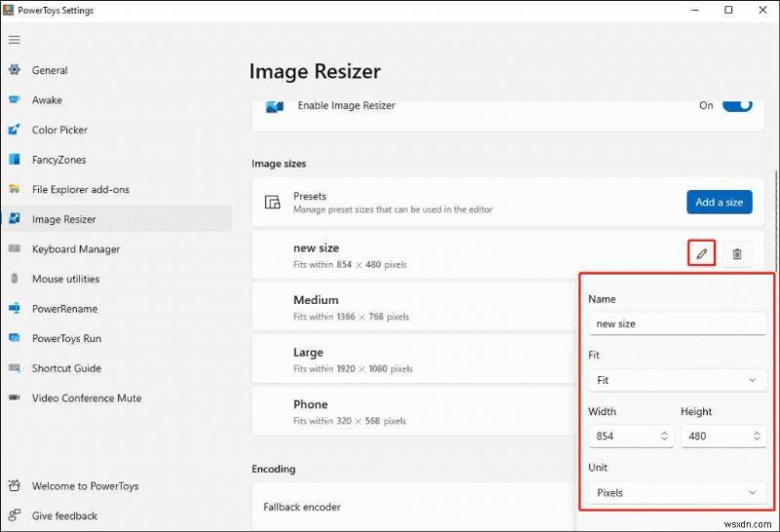Image resolution: width=780 pixels, height=532 pixels.
Task: Click the Keyboard Manager icon
Action: (15, 248)
